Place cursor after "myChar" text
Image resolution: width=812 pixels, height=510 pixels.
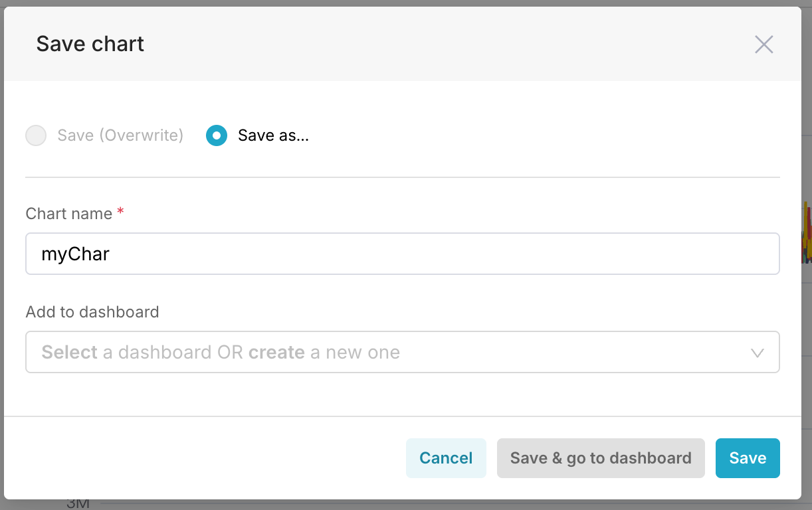(110, 254)
